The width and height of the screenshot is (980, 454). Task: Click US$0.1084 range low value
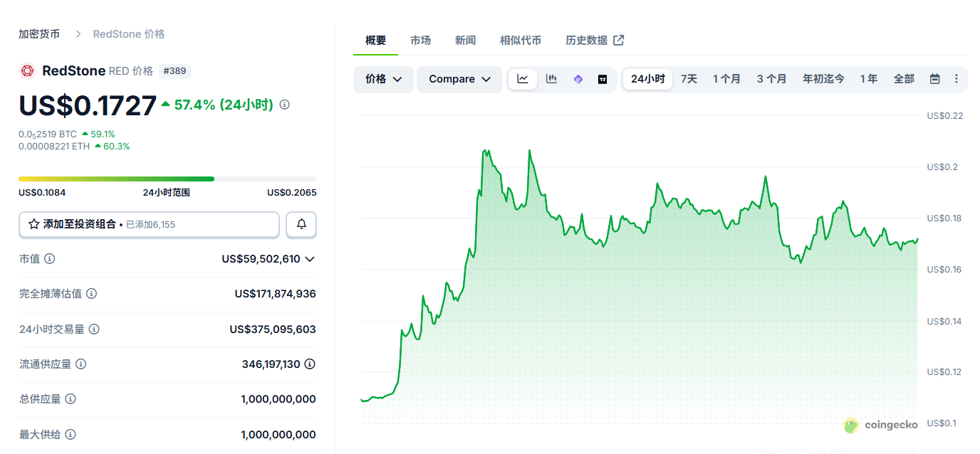click(42, 193)
